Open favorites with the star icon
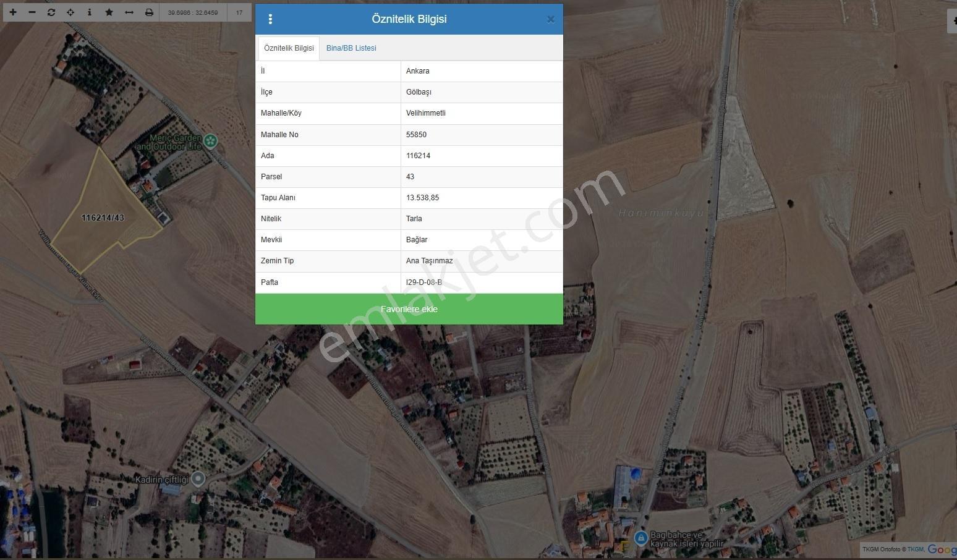 pyautogui.click(x=109, y=12)
